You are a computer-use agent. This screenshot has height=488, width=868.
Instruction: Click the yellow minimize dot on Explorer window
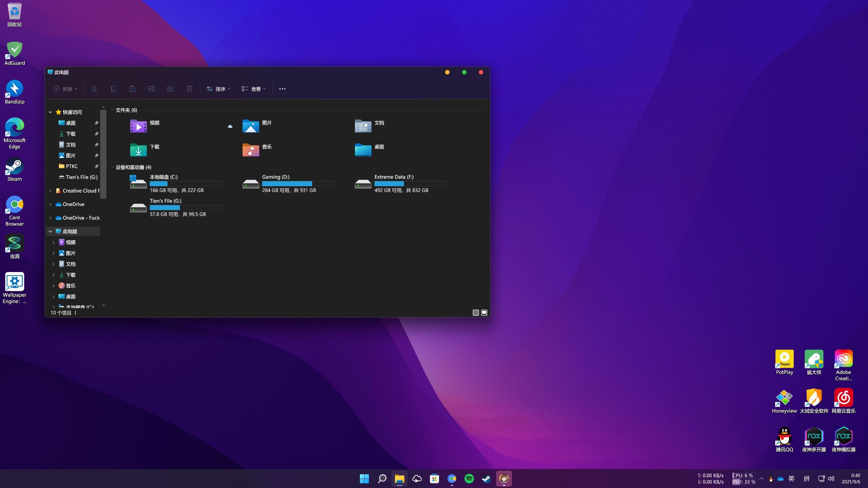[447, 72]
